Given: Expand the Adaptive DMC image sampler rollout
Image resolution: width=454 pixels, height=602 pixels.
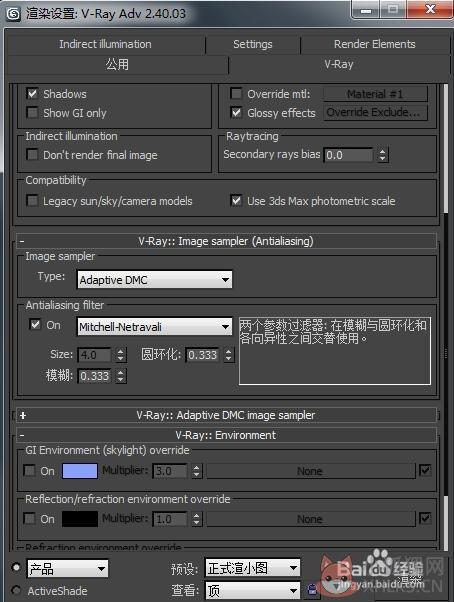Looking at the screenshot, I should click(x=226, y=415).
